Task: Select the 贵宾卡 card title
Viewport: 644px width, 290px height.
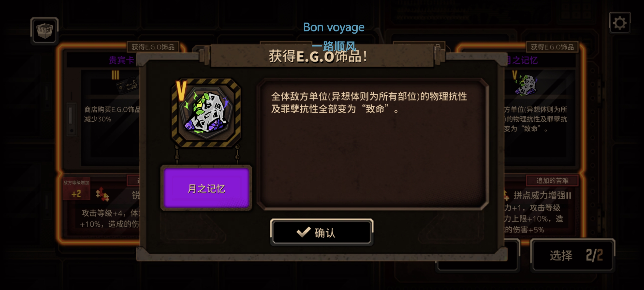Action: [122, 60]
